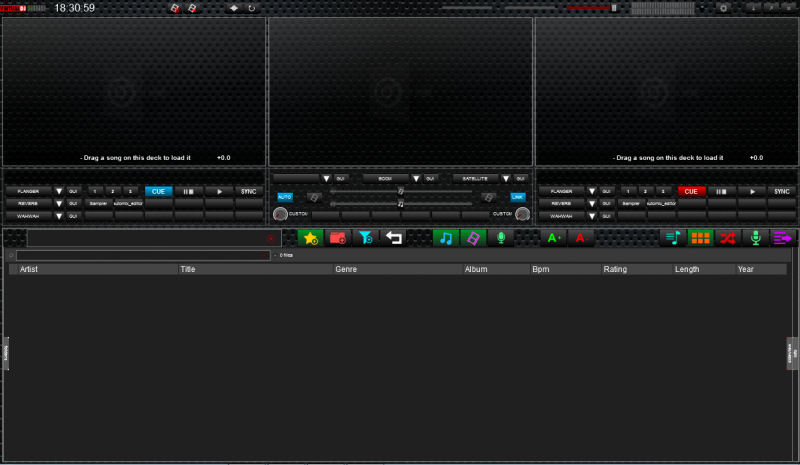800x465 pixels.
Task: Activate FLANGER effect on left deck
Action: pos(29,191)
